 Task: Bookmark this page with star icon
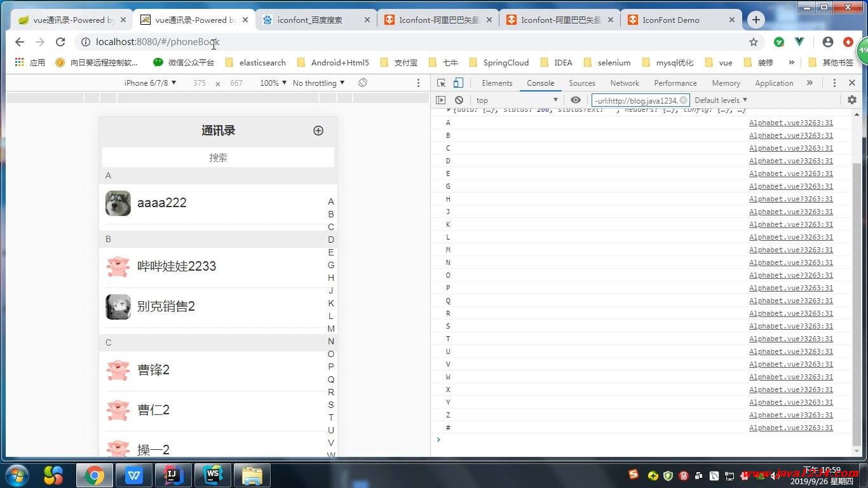click(754, 42)
